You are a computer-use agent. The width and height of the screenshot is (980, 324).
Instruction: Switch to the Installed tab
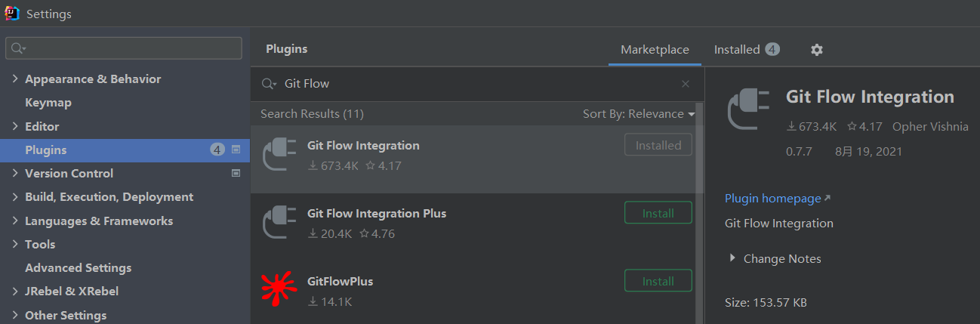coord(747,50)
